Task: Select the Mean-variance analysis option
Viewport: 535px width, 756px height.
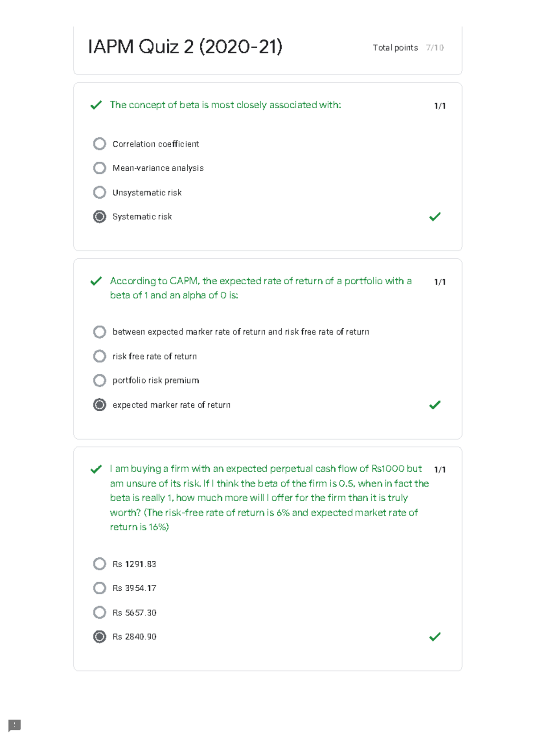Action: pyautogui.click(x=99, y=167)
